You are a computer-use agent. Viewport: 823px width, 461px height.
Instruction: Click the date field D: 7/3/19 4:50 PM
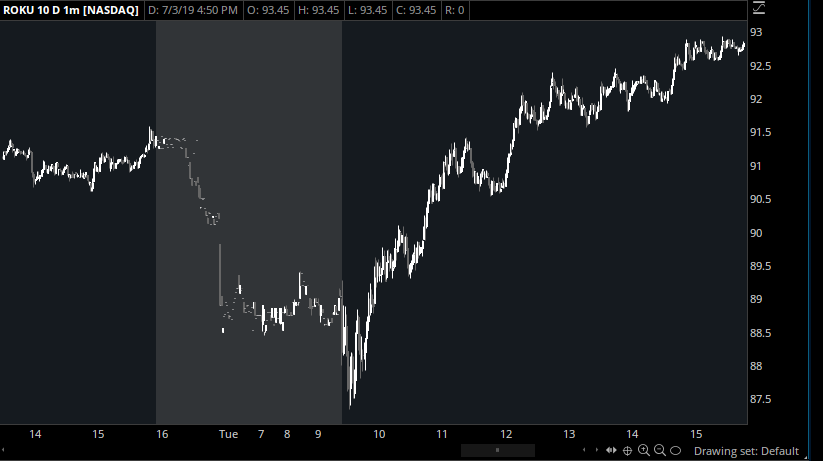tap(193, 10)
